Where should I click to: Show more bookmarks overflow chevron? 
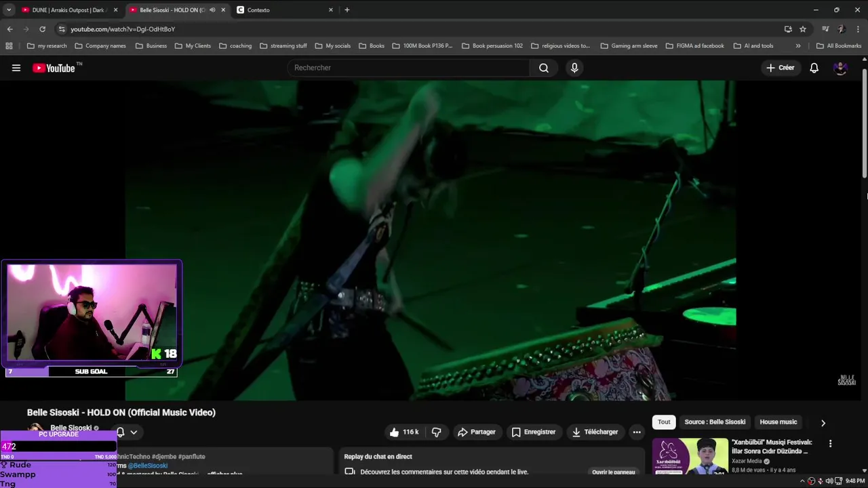(797, 46)
